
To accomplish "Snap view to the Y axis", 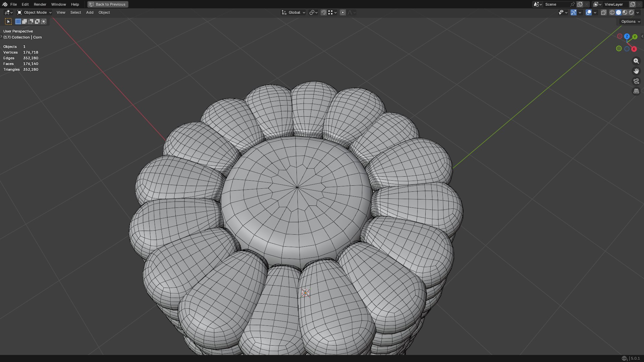I will pos(635,37).
